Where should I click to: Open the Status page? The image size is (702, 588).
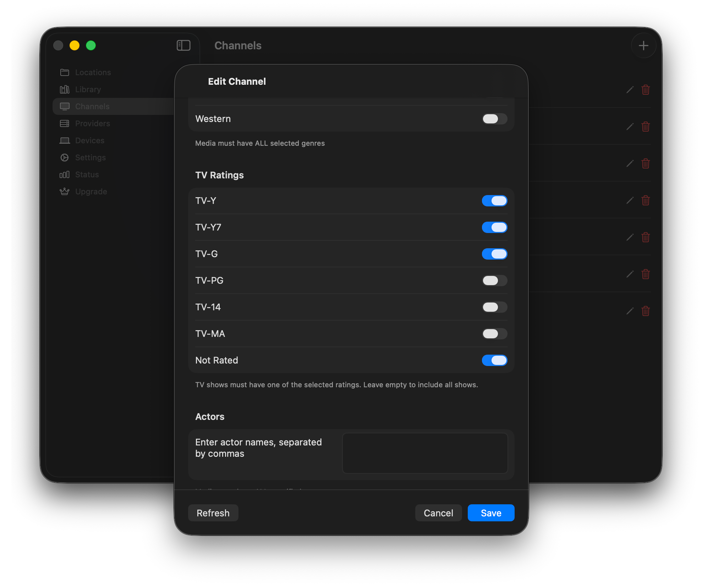pos(87,174)
